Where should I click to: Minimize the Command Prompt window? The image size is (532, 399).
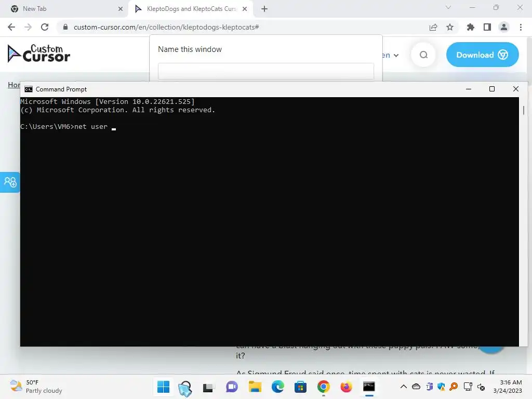pyautogui.click(x=469, y=89)
